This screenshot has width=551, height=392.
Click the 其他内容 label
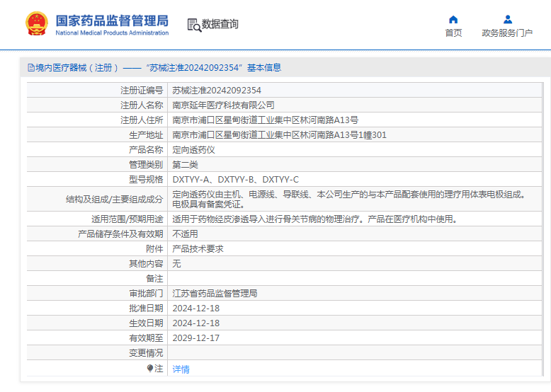pyautogui.click(x=146, y=263)
